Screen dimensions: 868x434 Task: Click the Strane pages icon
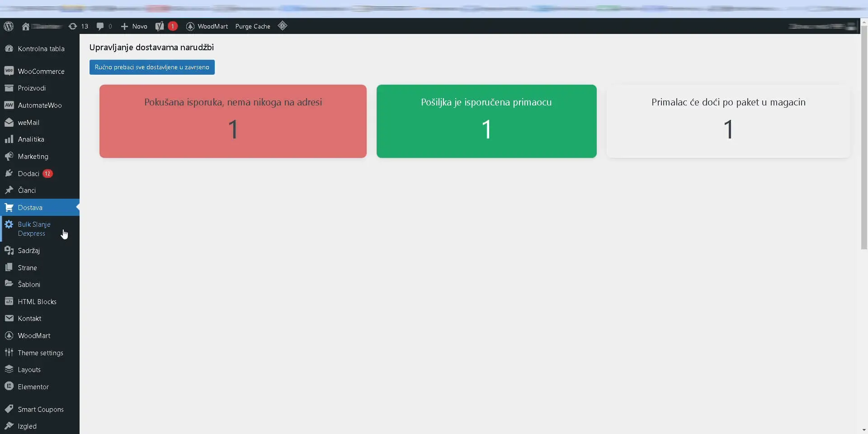click(x=9, y=267)
